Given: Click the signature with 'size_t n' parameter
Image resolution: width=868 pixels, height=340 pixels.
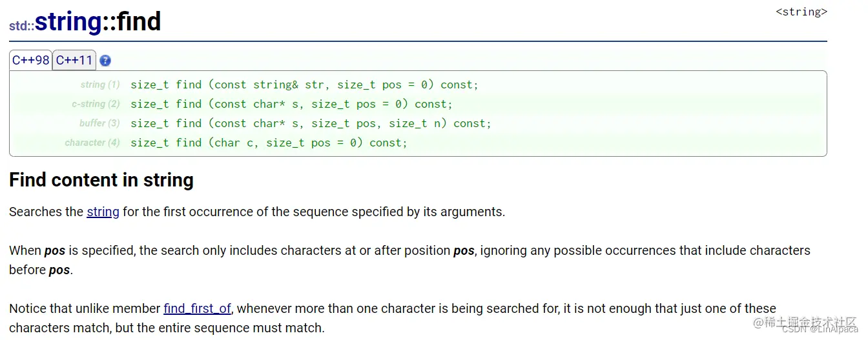Looking at the screenshot, I should point(311,123).
